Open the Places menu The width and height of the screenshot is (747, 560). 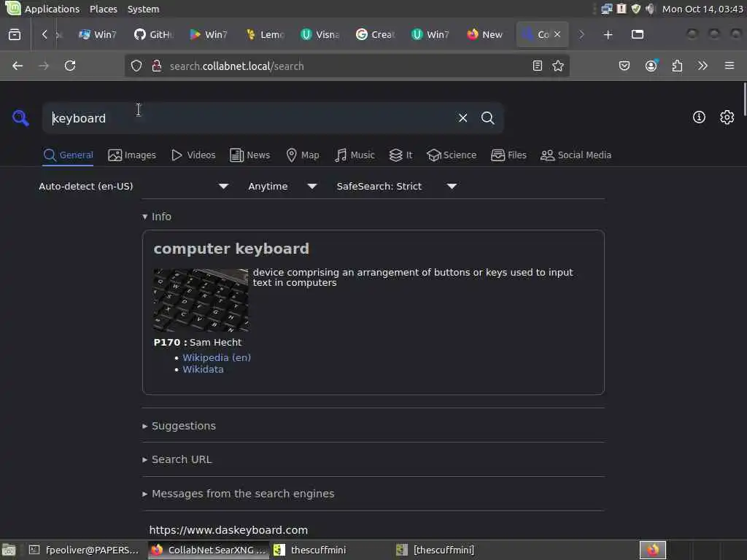tap(104, 9)
